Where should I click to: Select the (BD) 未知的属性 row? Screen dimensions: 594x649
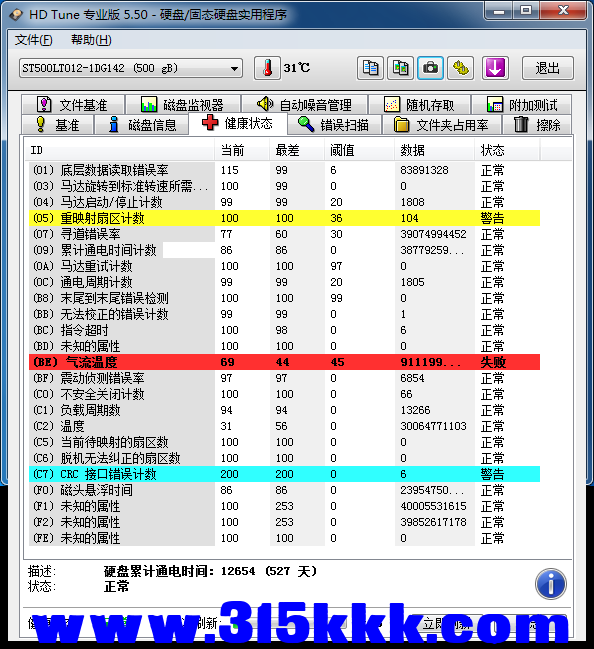[x=284, y=346]
